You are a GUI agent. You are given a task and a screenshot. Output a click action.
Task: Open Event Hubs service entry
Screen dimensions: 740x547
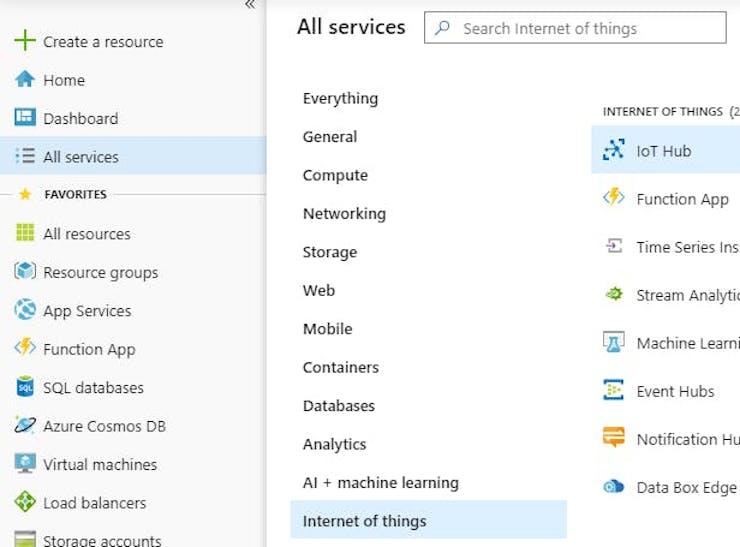point(675,391)
